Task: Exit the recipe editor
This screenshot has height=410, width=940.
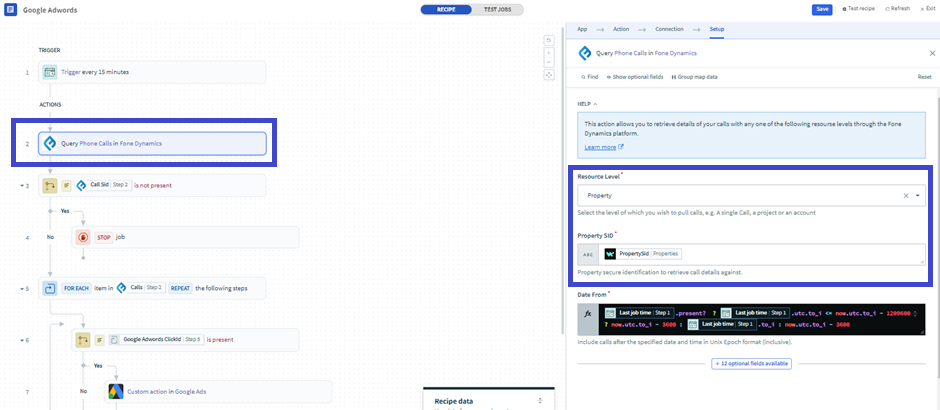Action: coord(927,9)
